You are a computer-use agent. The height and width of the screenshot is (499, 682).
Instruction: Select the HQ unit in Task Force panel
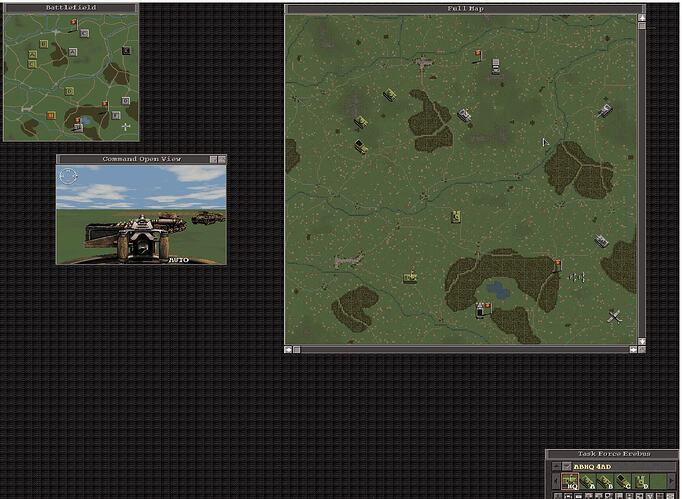point(570,481)
